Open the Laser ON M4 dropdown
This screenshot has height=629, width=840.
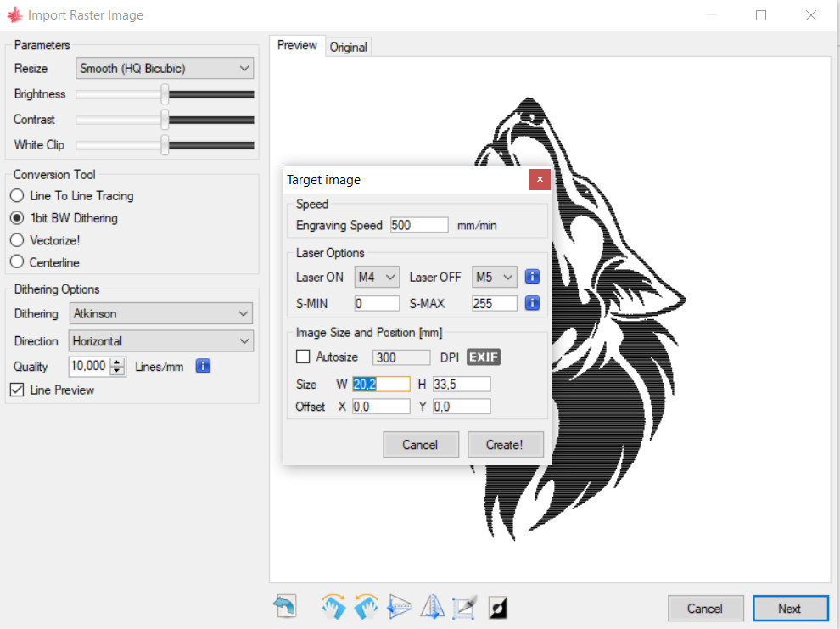[x=377, y=277]
